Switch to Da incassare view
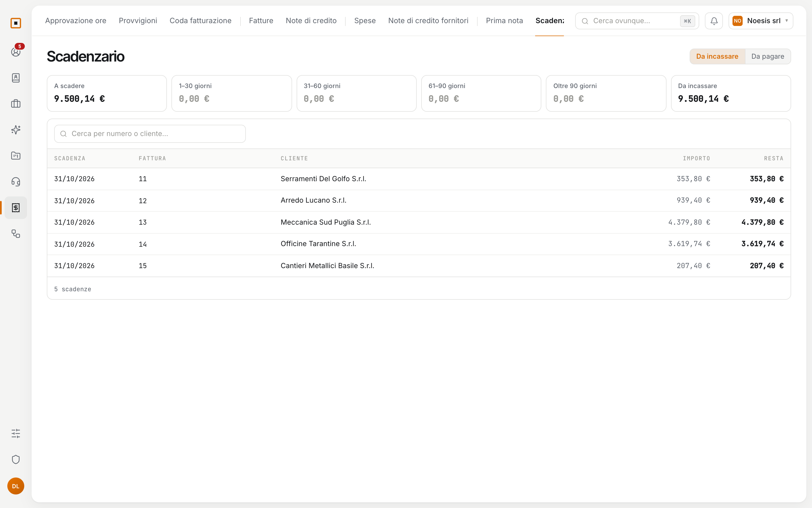 717,56
